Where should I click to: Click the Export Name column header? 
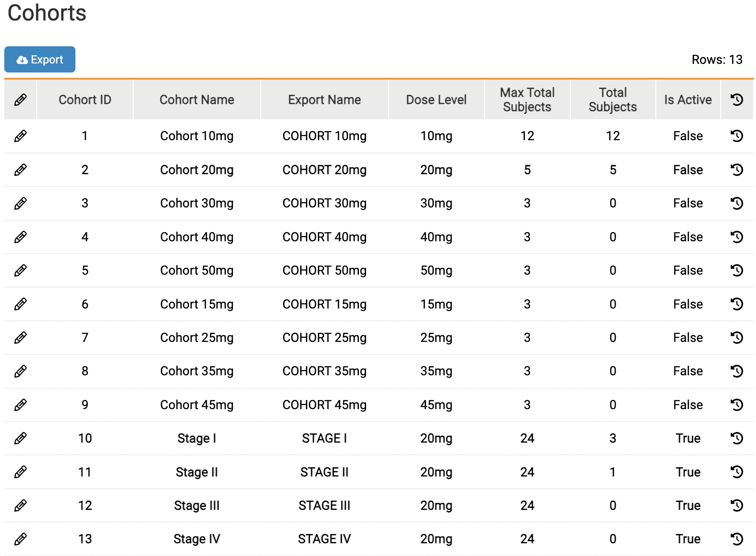(x=324, y=100)
